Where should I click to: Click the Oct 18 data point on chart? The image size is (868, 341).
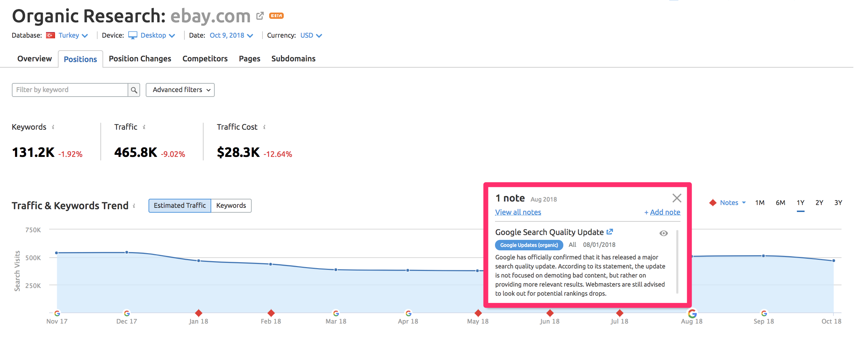click(833, 260)
